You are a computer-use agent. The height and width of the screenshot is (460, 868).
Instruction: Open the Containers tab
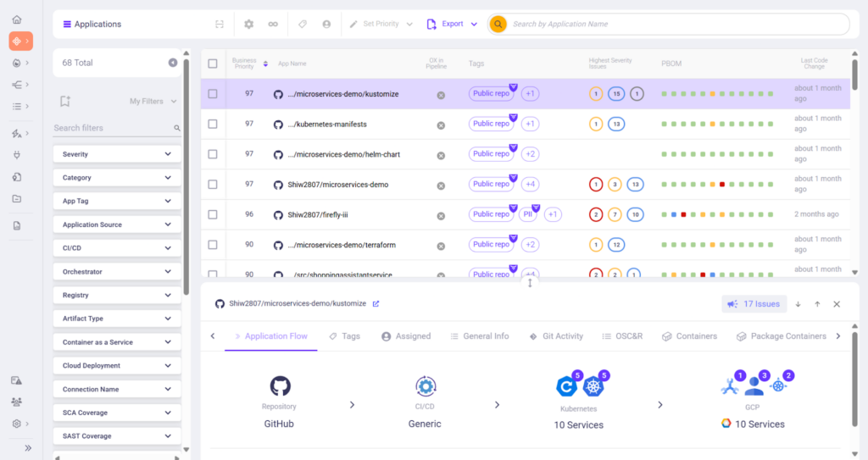pos(689,336)
